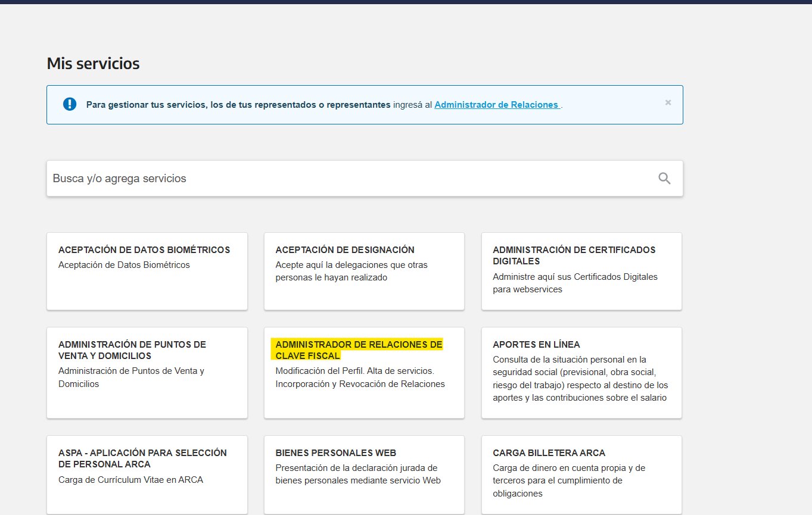Click description 'Carga de Currículum Vitae en ARCA'

[x=130, y=480]
